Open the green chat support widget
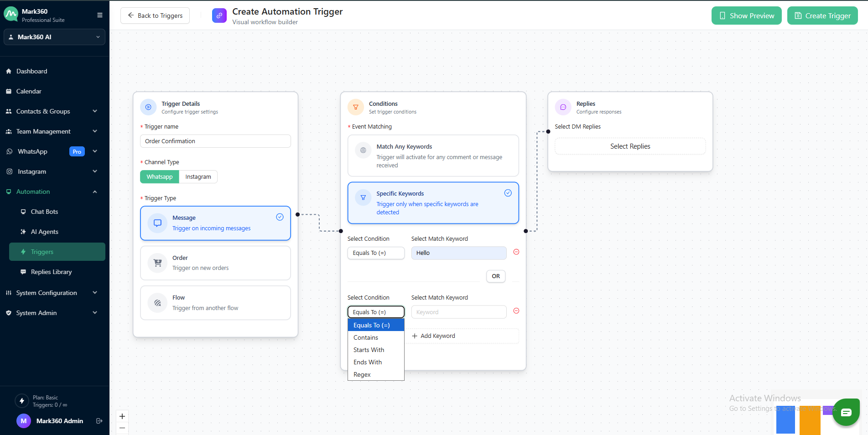 coord(846,412)
